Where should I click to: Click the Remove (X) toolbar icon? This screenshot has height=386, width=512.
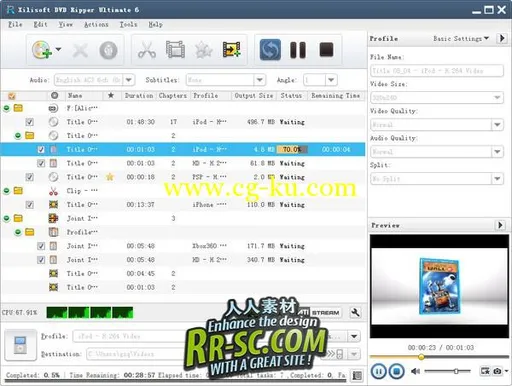click(80, 50)
